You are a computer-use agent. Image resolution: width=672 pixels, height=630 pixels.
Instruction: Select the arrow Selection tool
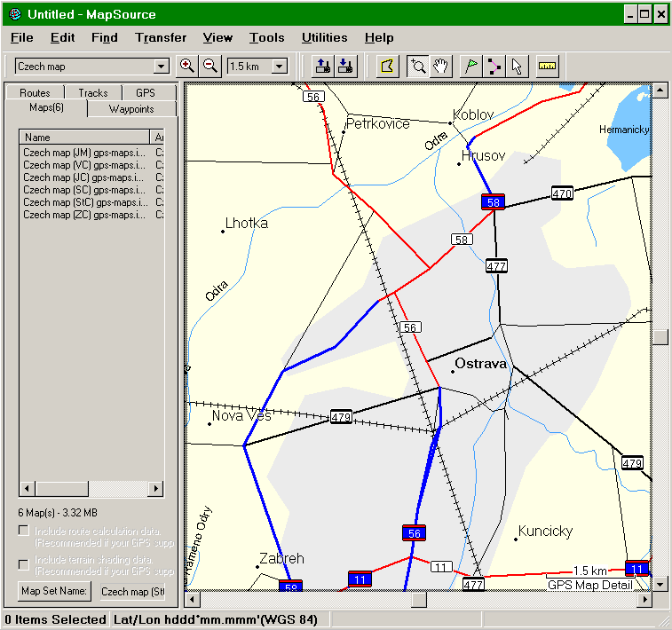pos(517,66)
